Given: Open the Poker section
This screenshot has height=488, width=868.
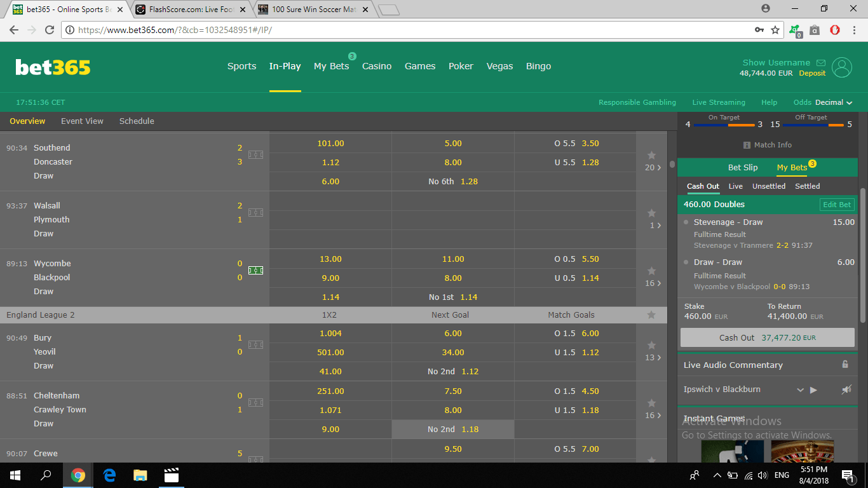Looking at the screenshot, I should click(461, 66).
